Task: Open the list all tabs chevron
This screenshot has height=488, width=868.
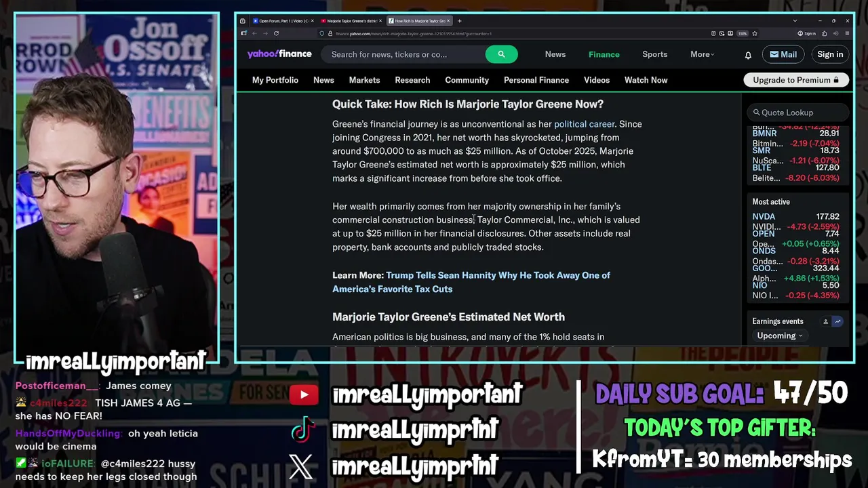Action: 795,21
